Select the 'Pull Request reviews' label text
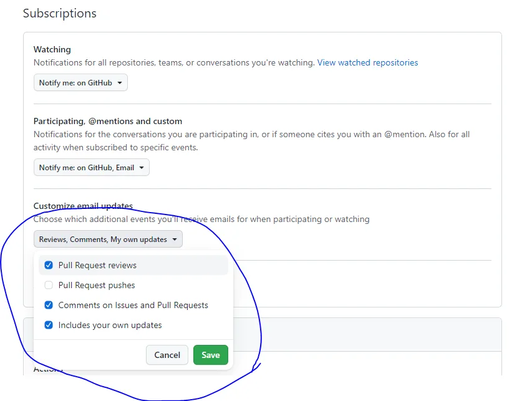 97,265
